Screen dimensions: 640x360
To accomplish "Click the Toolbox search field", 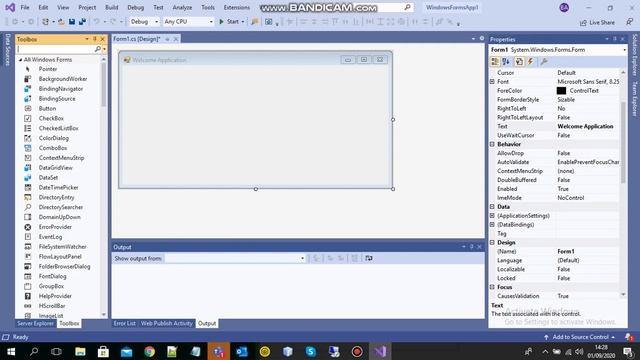I will (56, 49).
